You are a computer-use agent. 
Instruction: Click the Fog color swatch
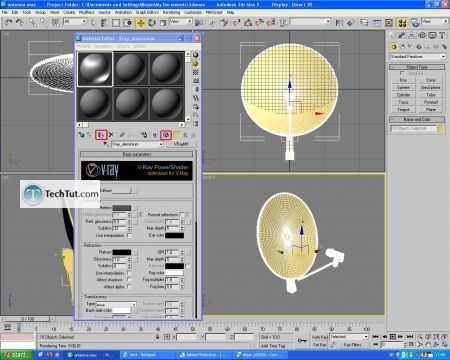click(174, 273)
